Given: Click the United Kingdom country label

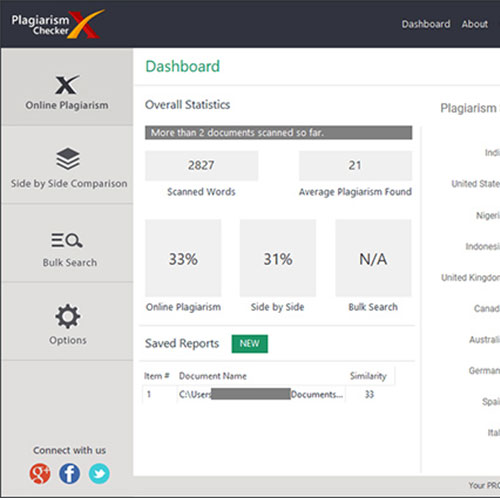Looking at the screenshot, I should (470, 278).
